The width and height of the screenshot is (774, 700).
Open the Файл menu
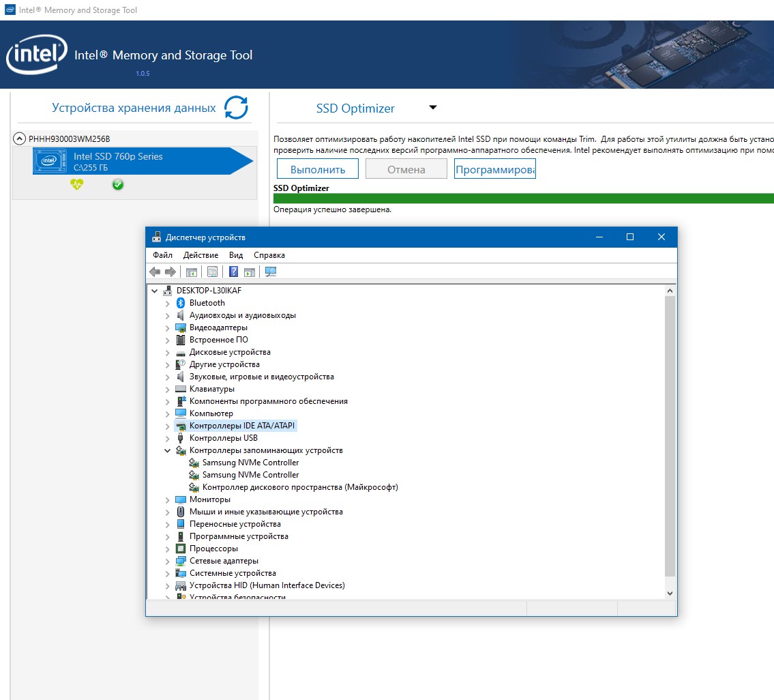point(162,255)
